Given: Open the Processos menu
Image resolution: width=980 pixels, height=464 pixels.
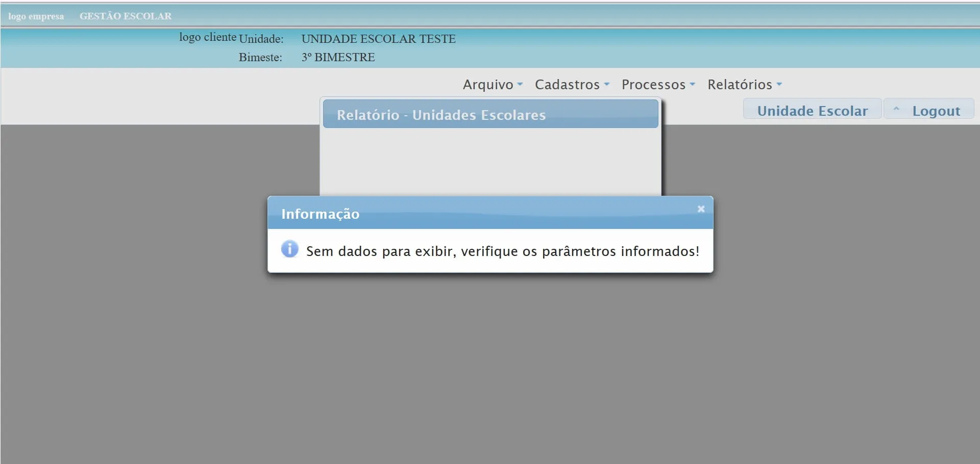Looking at the screenshot, I should point(658,85).
